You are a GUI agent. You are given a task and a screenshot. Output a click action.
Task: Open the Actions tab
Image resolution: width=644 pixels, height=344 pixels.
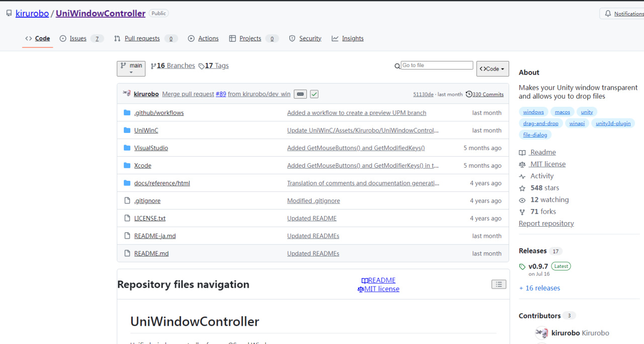203,38
